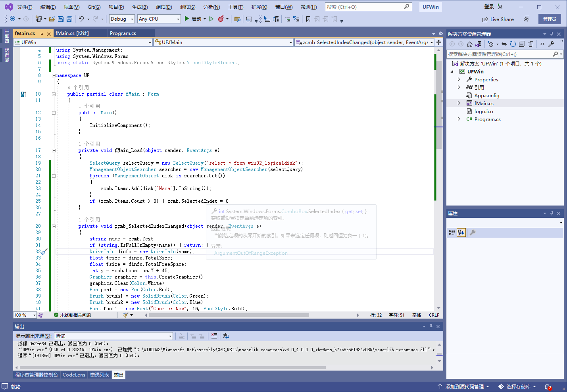Viewport: 567px width, 392px height.
Task: Click the comment selected lines icon
Action: (288, 19)
